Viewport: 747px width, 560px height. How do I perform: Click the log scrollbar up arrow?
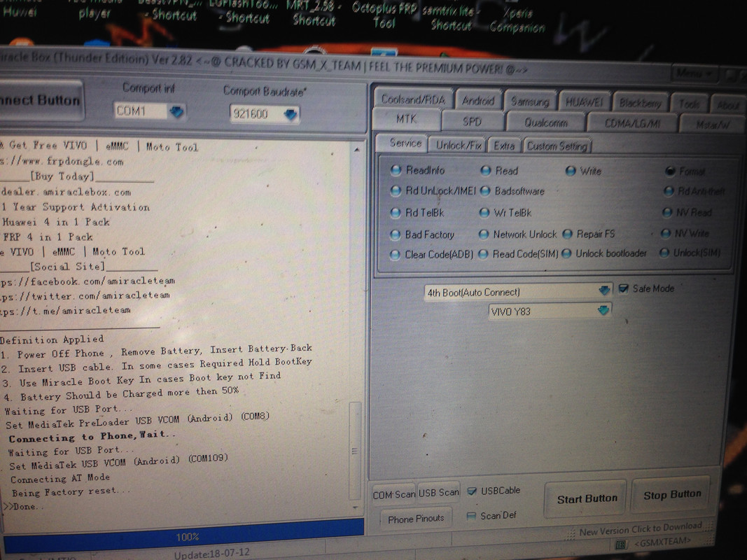pos(357,149)
